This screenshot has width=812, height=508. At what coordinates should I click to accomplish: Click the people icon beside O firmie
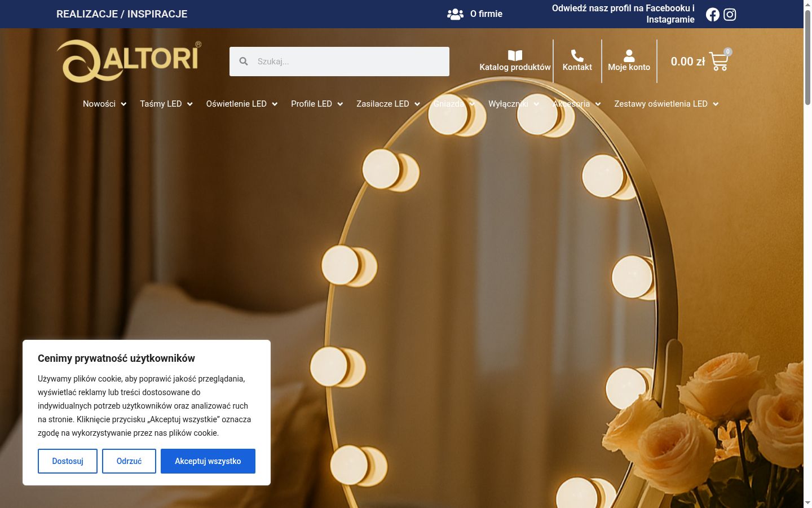[455, 14]
